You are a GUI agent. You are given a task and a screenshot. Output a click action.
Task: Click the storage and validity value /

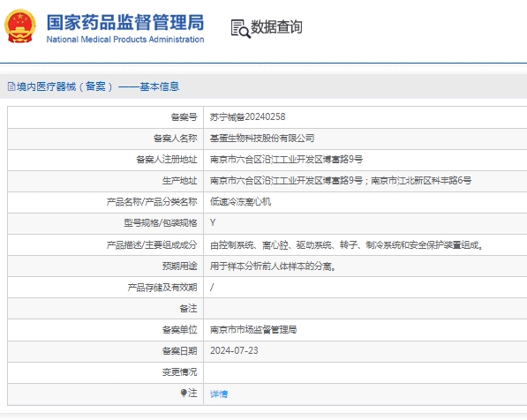(x=212, y=288)
